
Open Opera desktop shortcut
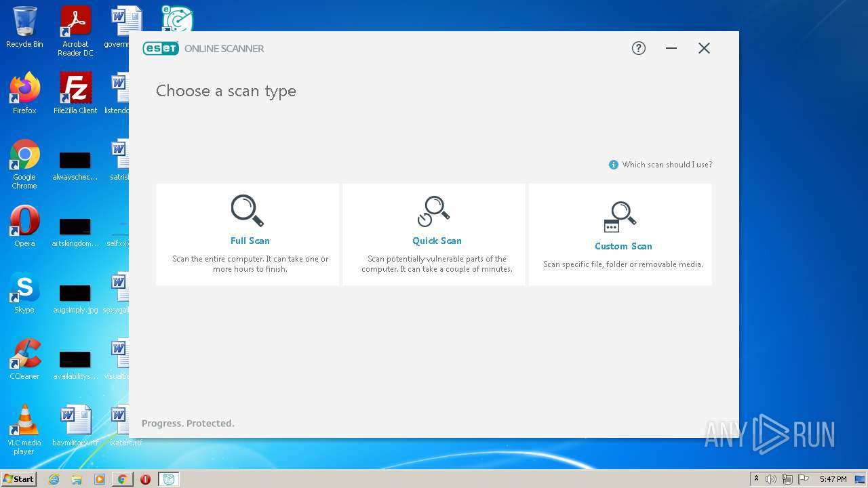pos(24,226)
